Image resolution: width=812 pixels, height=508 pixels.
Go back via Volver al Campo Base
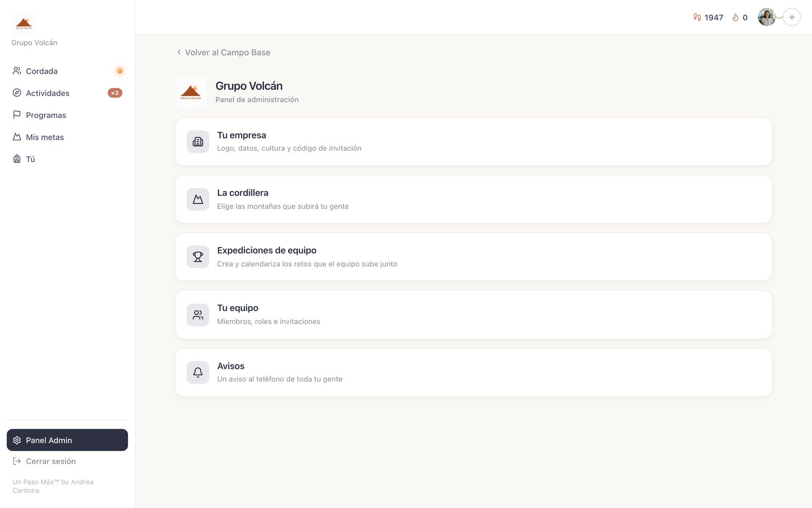click(223, 52)
